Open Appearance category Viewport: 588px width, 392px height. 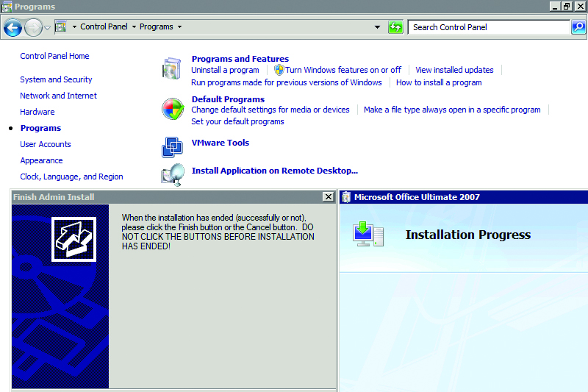[x=41, y=160]
